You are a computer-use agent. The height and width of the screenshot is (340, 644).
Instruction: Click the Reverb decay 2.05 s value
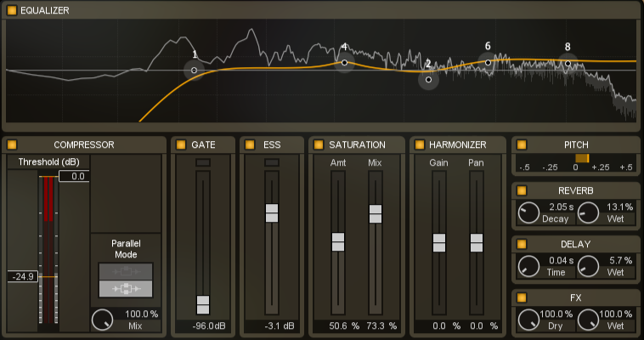(x=562, y=207)
